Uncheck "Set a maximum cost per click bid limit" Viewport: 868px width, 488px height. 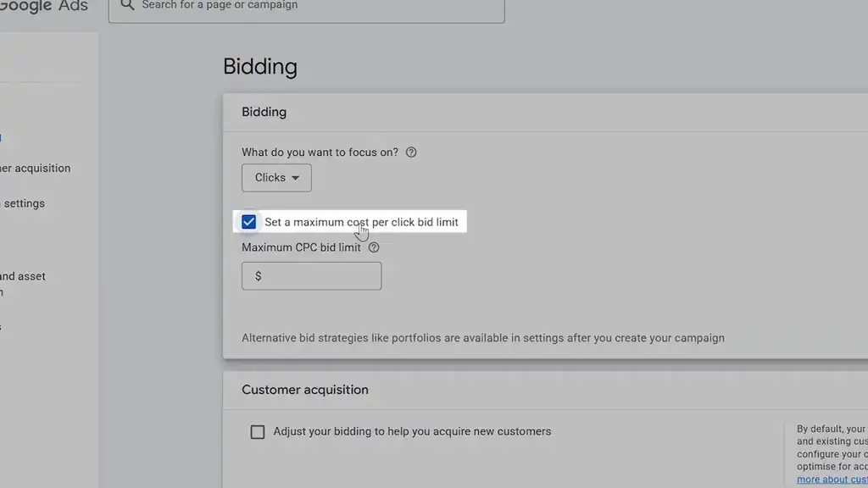tap(248, 221)
